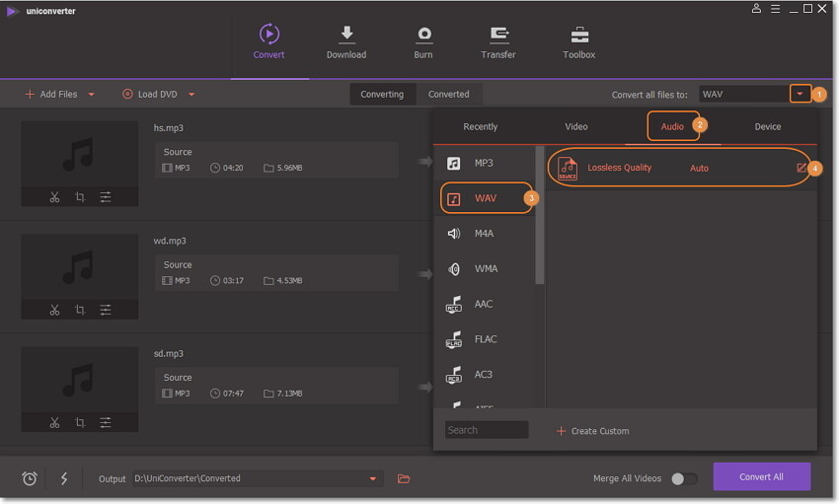Click Add Files button
The image size is (839, 504).
point(51,94)
